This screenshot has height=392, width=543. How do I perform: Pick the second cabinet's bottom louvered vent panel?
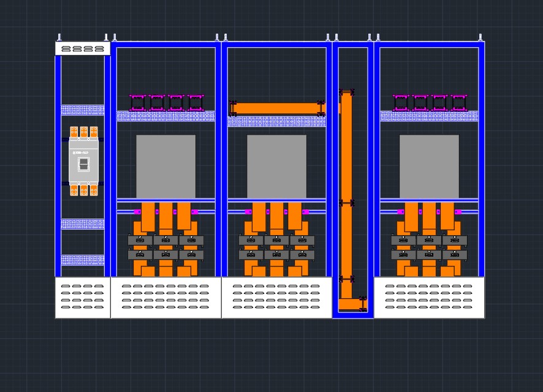point(166,297)
